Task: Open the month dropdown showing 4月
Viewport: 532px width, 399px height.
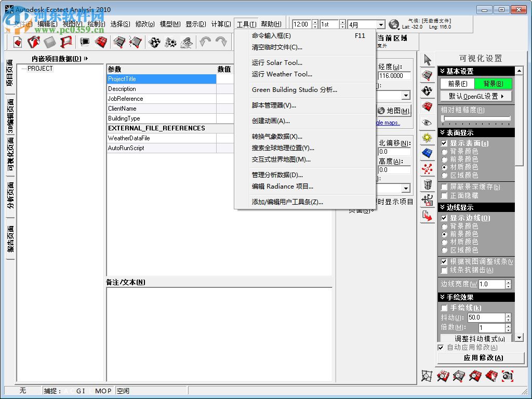Action: pyautogui.click(x=381, y=24)
